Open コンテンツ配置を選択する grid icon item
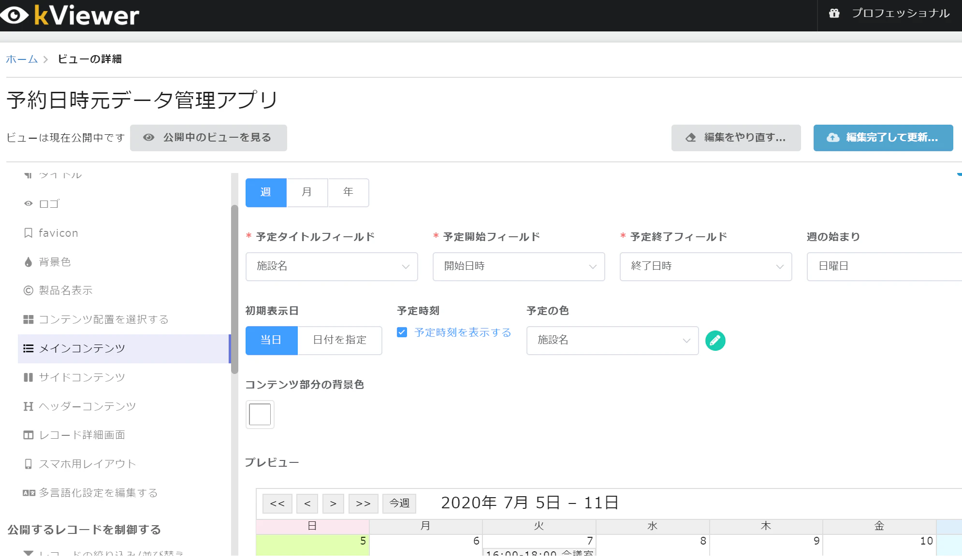 (29, 319)
